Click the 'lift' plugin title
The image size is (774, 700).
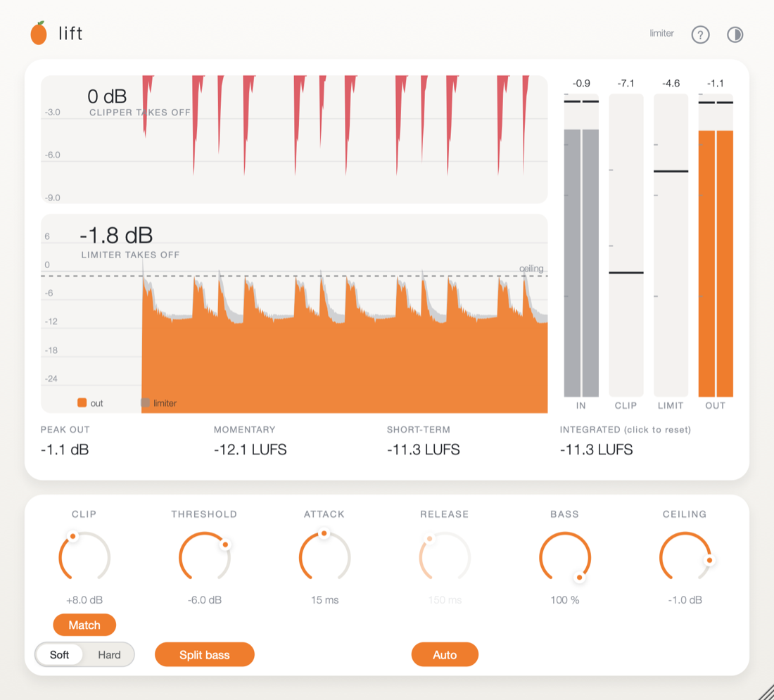click(x=70, y=34)
